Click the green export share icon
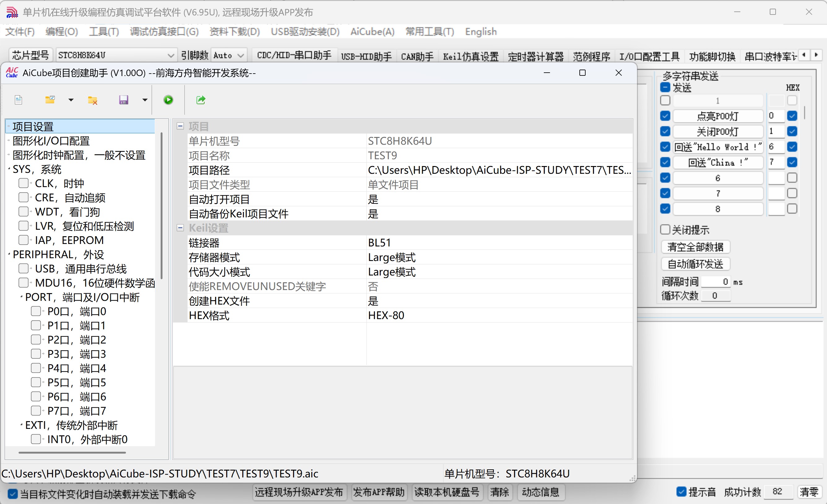 pyautogui.click(x=201, y=100)
